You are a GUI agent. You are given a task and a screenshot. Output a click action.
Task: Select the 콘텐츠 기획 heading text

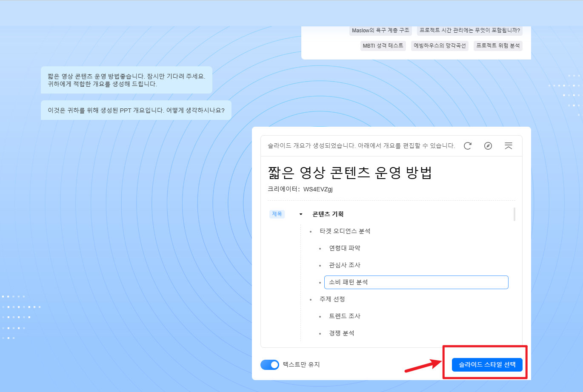(x=328, y=214)
